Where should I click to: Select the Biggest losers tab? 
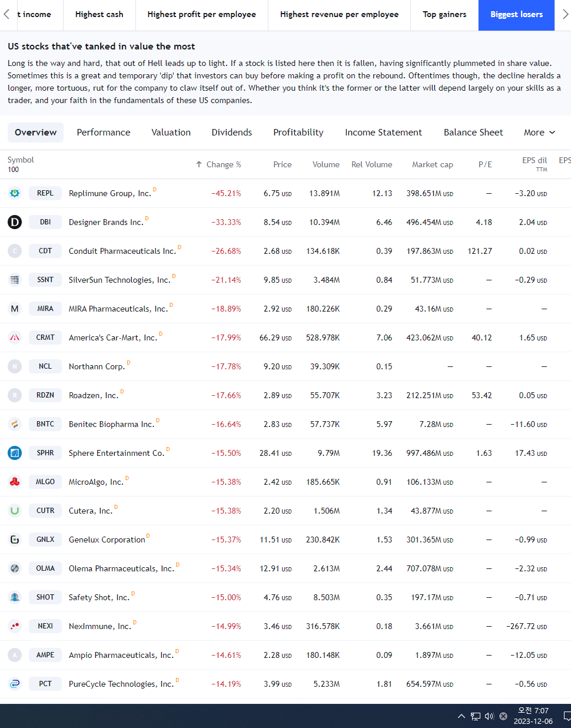516,15
